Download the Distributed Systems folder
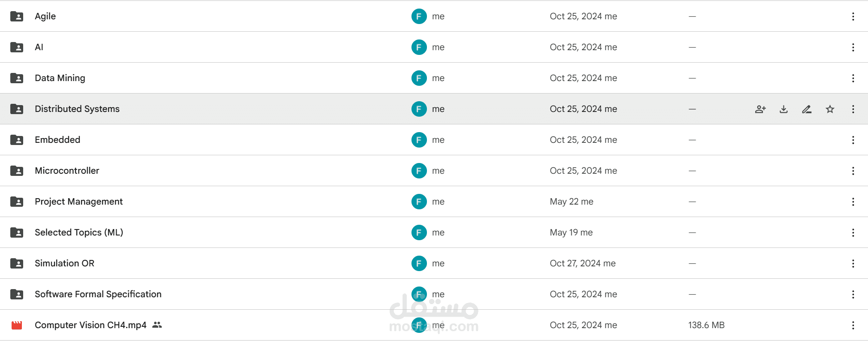Viewport: 868px width, 341px height. (x=783, y=109)
